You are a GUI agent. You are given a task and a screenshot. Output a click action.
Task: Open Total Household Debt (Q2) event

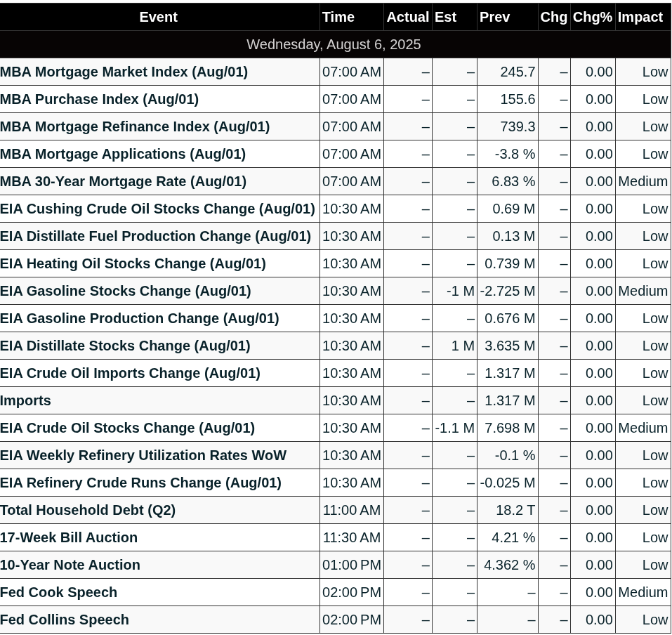(x=88, y=510)
